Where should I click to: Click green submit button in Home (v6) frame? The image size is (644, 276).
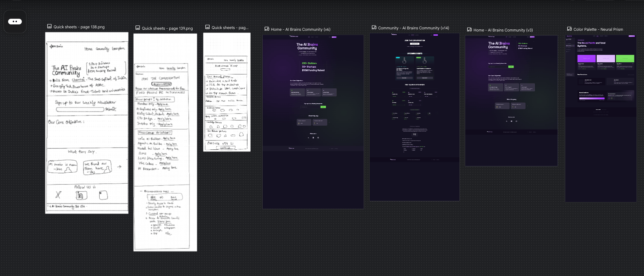(x=323, y=107)
